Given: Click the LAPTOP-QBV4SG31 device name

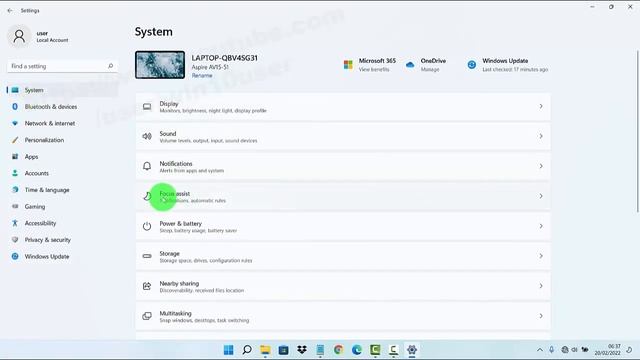Looking at the screenshot, I should pos(224,58).
